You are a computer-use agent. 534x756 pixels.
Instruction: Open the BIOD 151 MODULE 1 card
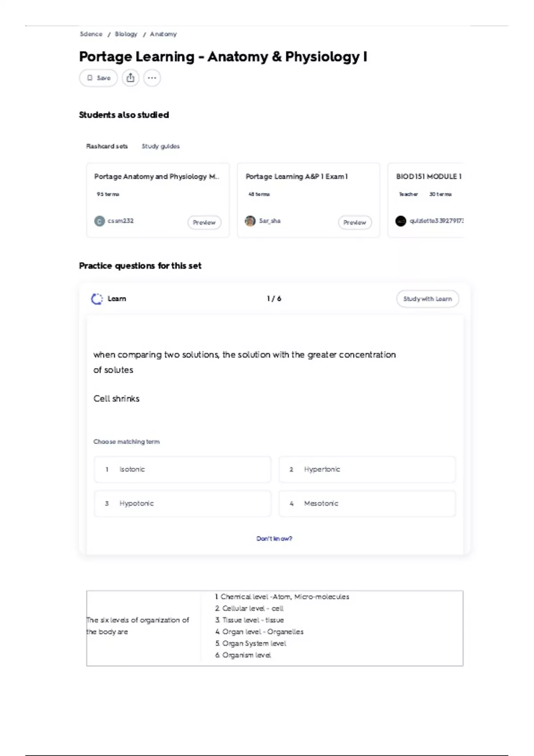click(x=429, y=177)
